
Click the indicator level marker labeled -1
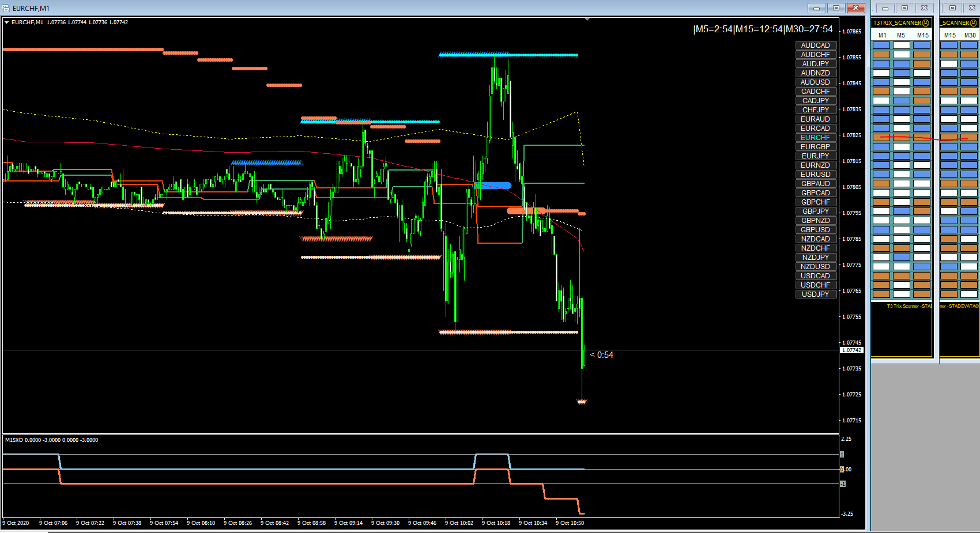[x=843, y=484]
